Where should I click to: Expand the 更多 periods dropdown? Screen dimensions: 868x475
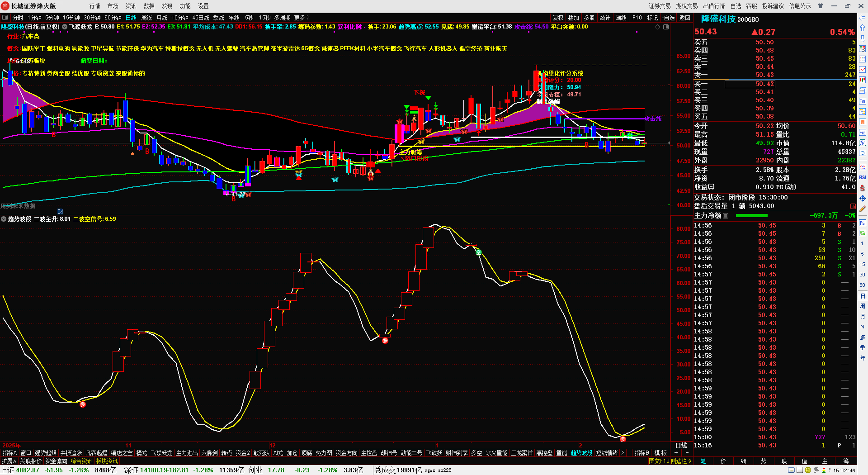pos(302,18)
